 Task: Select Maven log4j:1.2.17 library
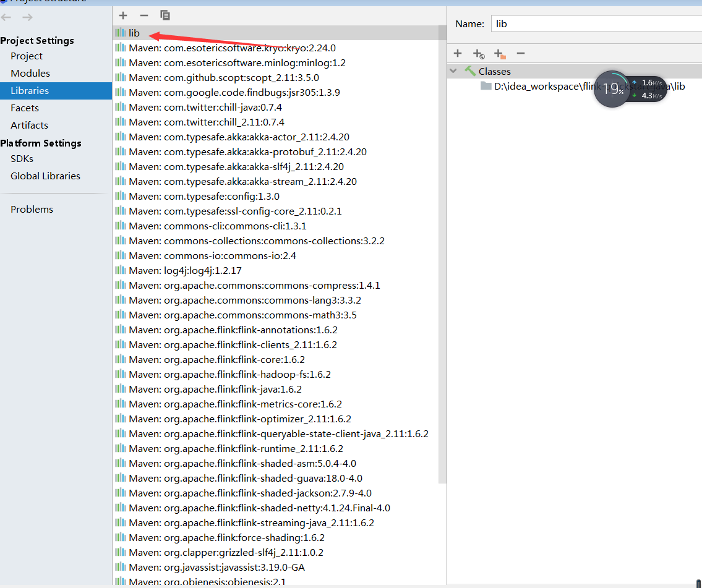pos(275,270)
